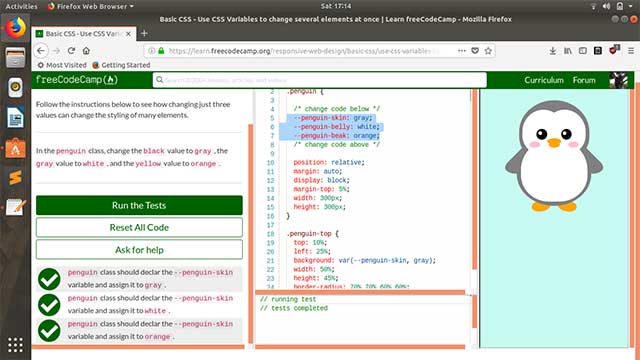This screenshot has width=640, height=360.
Task: Open the downloads panel
Action: (x=552, y=51)
